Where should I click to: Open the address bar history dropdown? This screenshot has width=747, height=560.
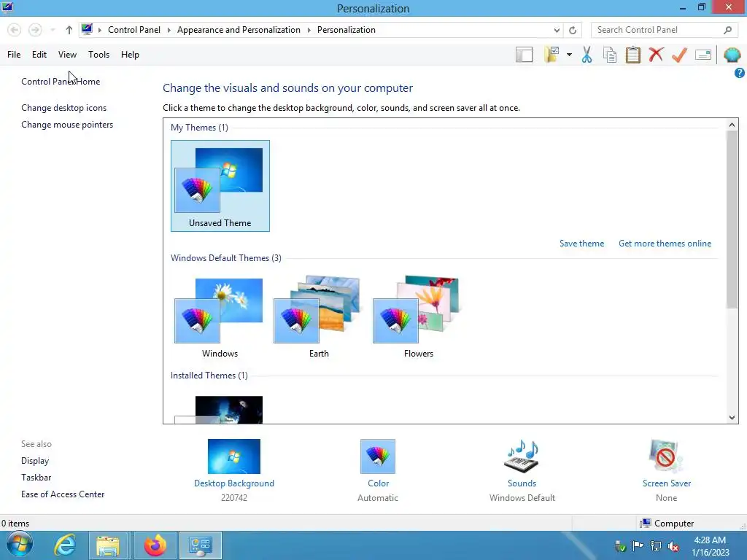(557, 30)
